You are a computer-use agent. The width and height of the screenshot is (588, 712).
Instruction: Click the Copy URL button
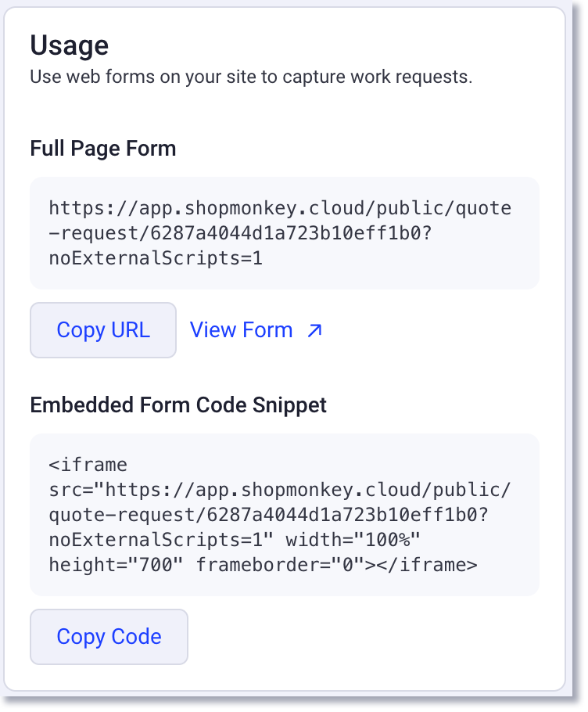pyautogui.click(x=102, y=329)
